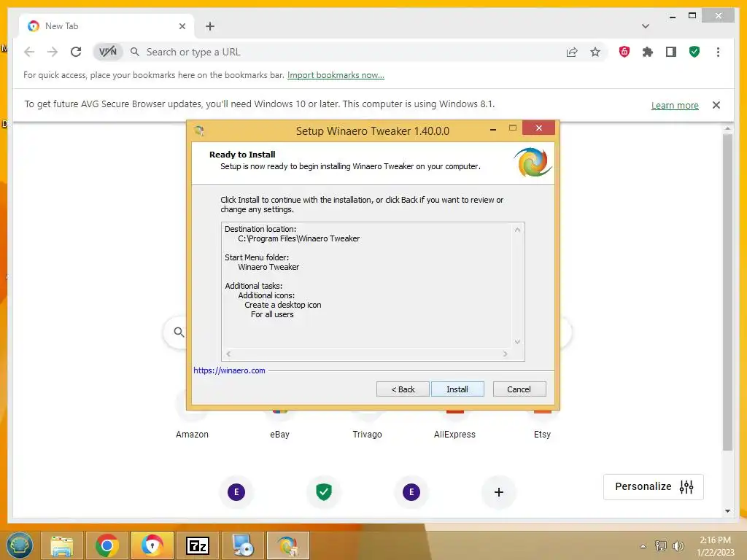747x560 pixels.
Task: Switch to AVG Secure Browser on taskbar
Action: [x=152, y=545]
